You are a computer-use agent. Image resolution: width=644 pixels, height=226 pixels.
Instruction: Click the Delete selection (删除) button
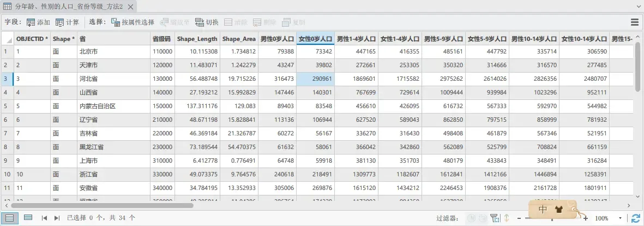264,22
